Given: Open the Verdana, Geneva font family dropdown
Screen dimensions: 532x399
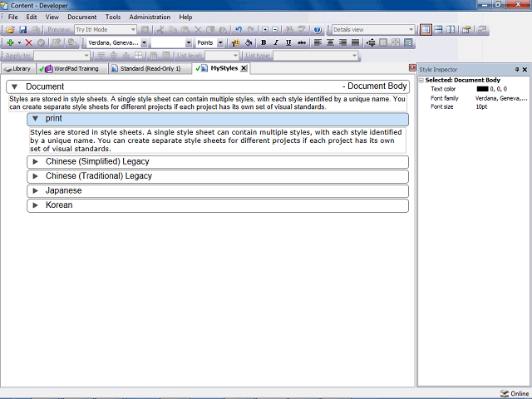Looking at the screenshot, I should (x=144, y=42).
